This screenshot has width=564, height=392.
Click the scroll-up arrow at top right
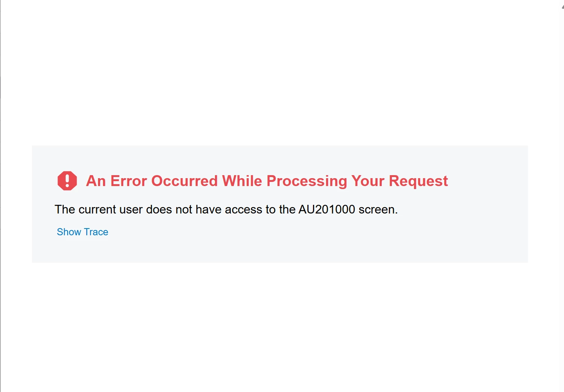tap(562, 7)
